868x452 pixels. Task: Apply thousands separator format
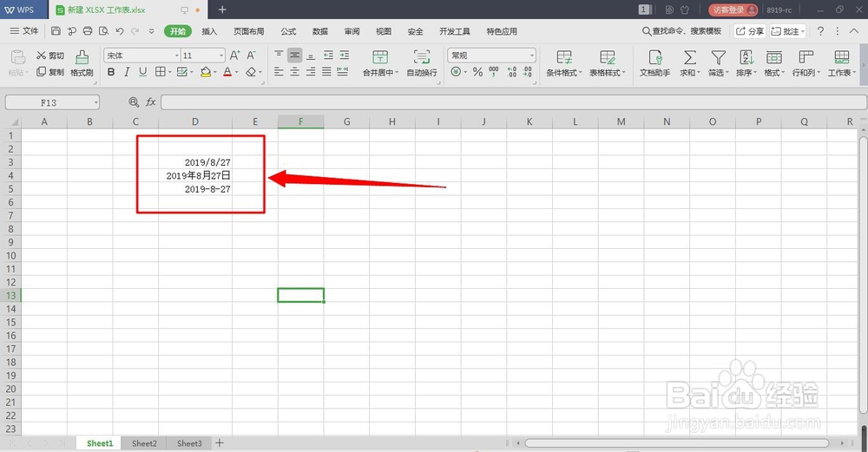[493, 72]
